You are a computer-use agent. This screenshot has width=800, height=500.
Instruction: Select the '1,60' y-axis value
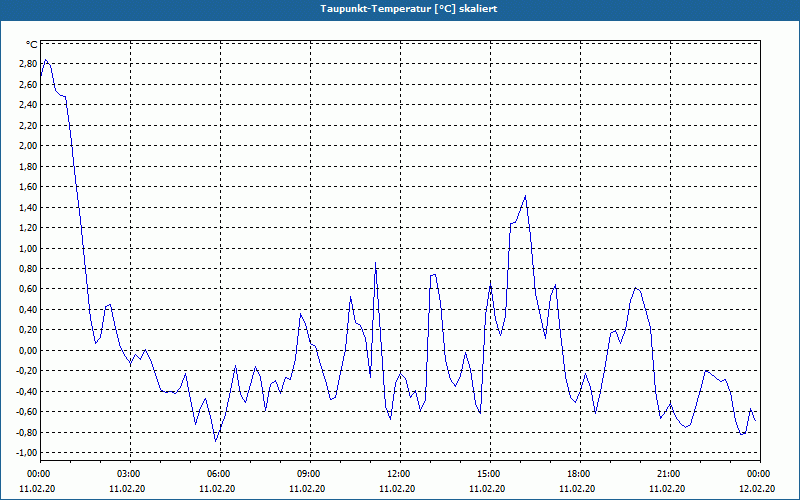coord(29,187)
